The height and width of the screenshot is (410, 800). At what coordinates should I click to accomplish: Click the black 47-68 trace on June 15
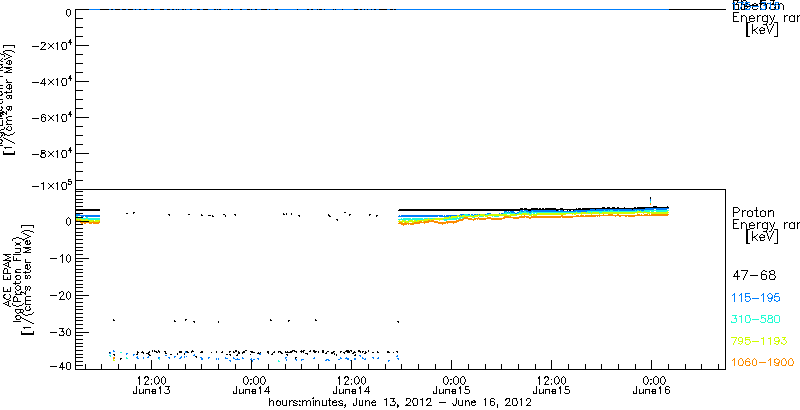(533, 209)
